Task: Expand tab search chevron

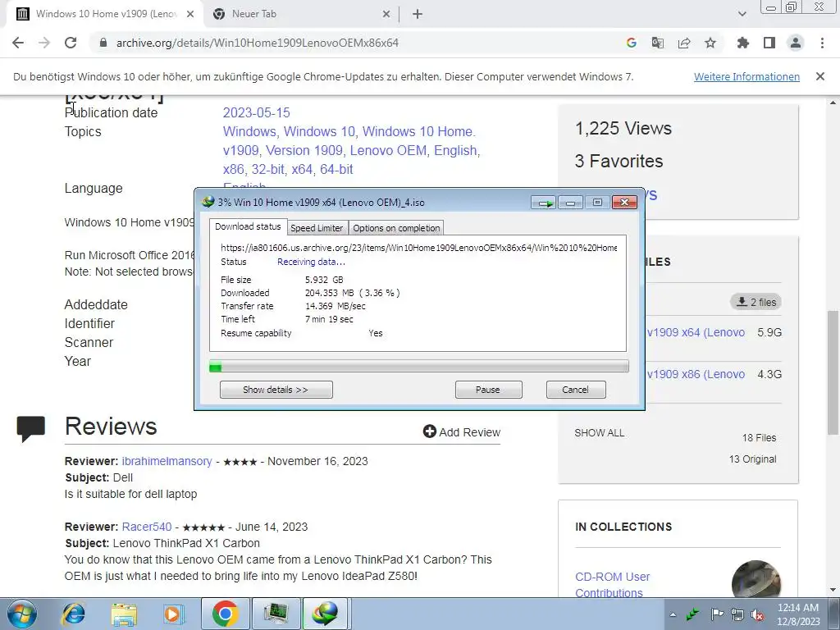Action: [742, 14]
